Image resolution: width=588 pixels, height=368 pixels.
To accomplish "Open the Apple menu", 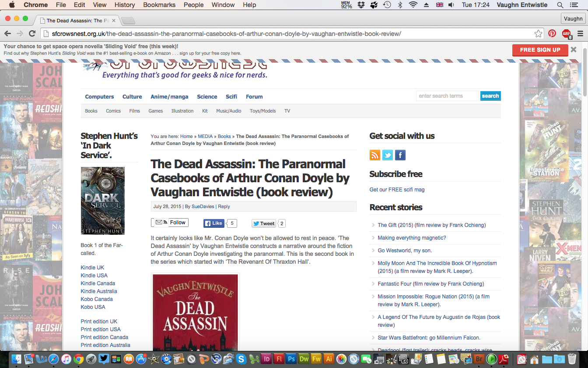I will click(12, 5).
